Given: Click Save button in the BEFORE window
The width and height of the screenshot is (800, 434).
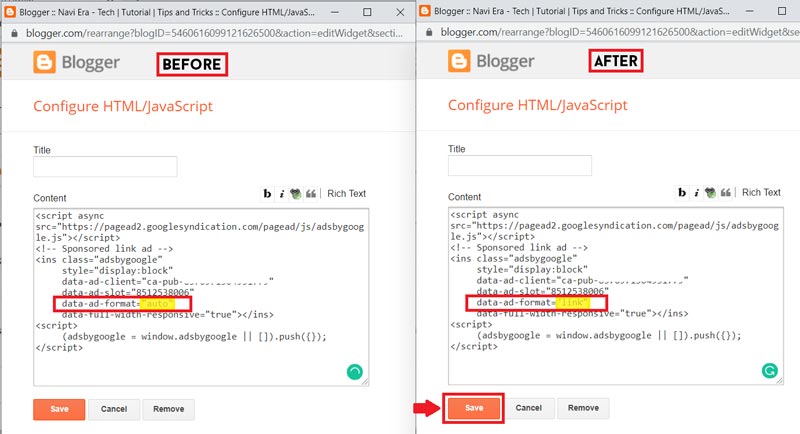Looking at the screenshot, I should (59, 409).
